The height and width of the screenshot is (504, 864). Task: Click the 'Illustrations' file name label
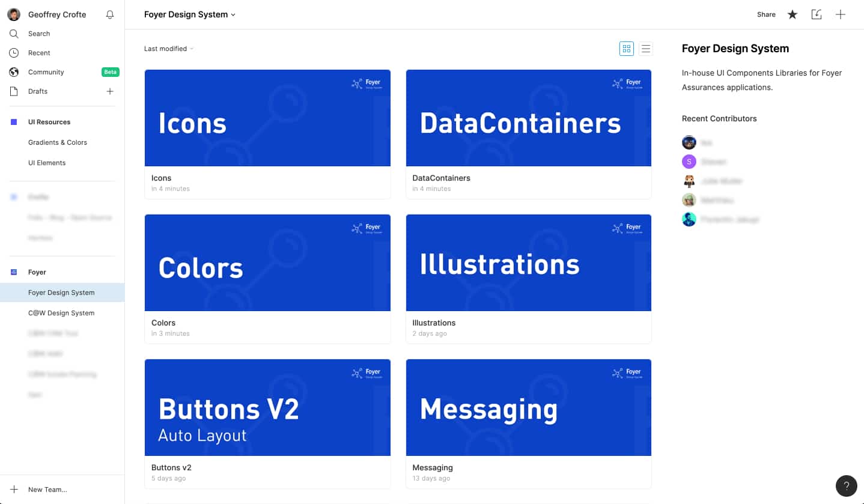pos(434,323)
